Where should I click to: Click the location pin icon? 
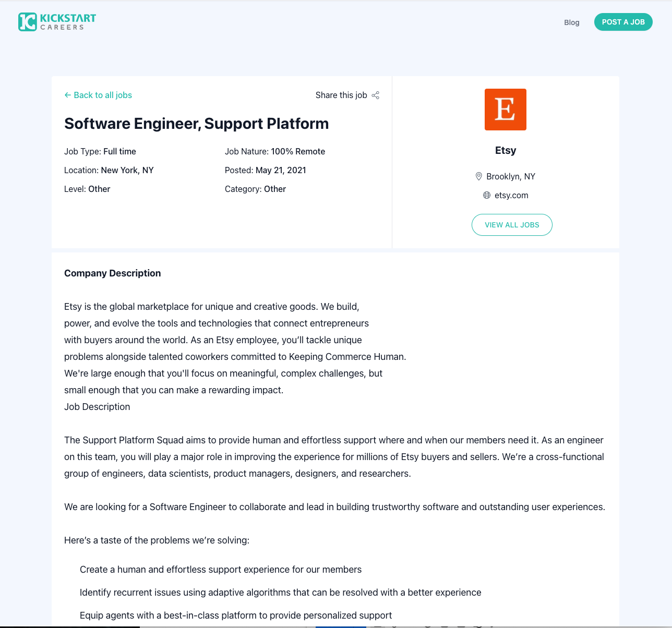pos(479,176)
